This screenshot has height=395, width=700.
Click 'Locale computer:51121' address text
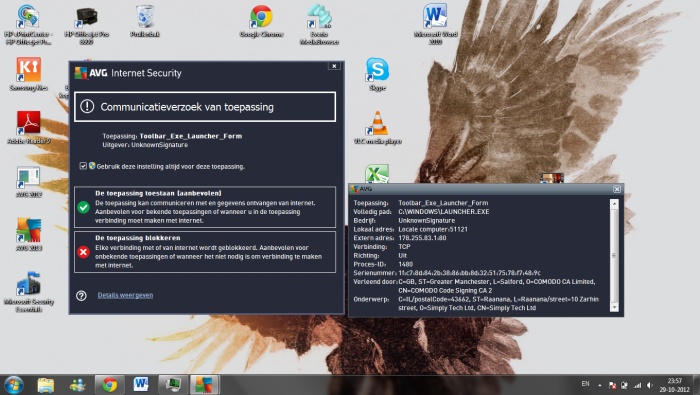[x=433, y=229]
